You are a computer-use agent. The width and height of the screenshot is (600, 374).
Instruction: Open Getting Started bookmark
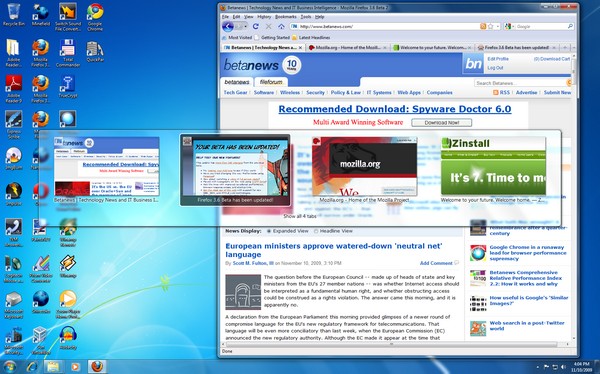272,38
